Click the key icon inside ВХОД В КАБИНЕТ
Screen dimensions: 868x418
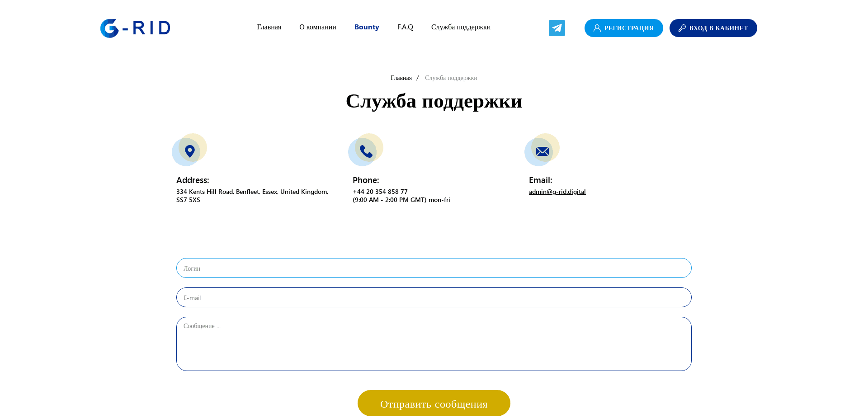pyautogui.click(x=682, y=28)
